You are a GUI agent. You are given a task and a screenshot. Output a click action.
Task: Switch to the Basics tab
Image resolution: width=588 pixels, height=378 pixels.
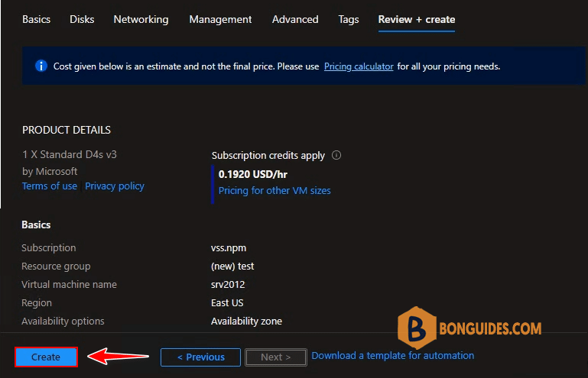(x=37, y=19)
